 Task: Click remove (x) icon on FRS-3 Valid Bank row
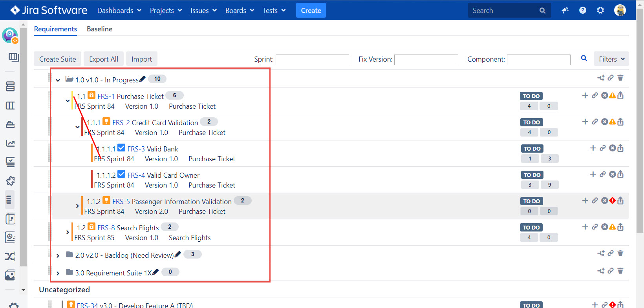(x=612, y=148)
